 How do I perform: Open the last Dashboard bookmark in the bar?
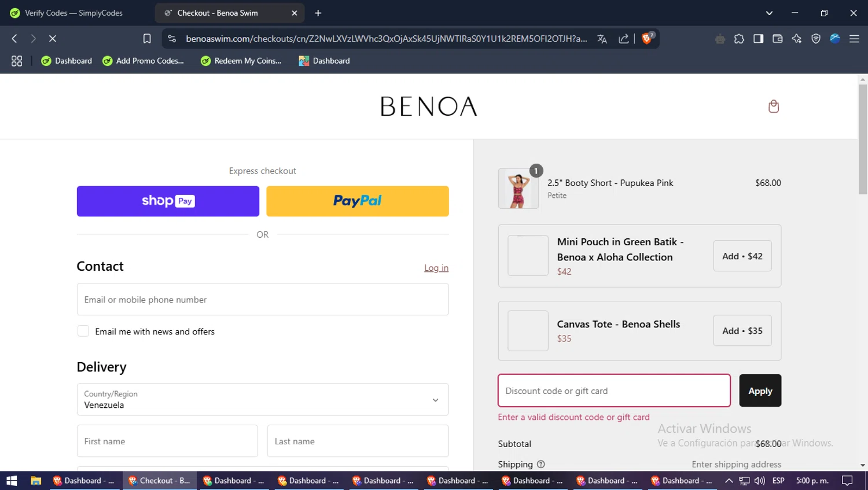point(324,61)
